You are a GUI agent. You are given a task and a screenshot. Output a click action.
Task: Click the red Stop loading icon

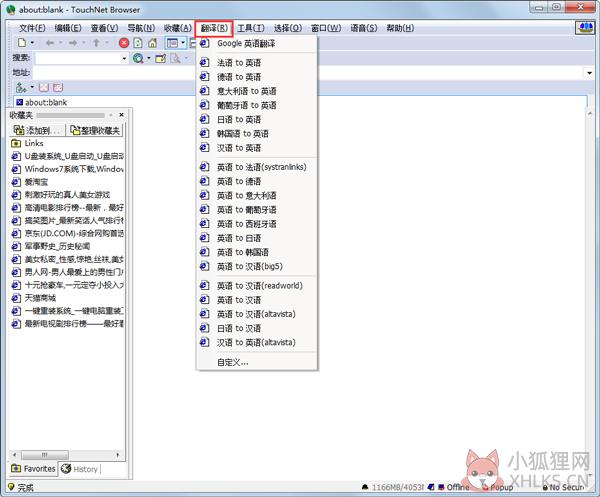tap(124, 43)
